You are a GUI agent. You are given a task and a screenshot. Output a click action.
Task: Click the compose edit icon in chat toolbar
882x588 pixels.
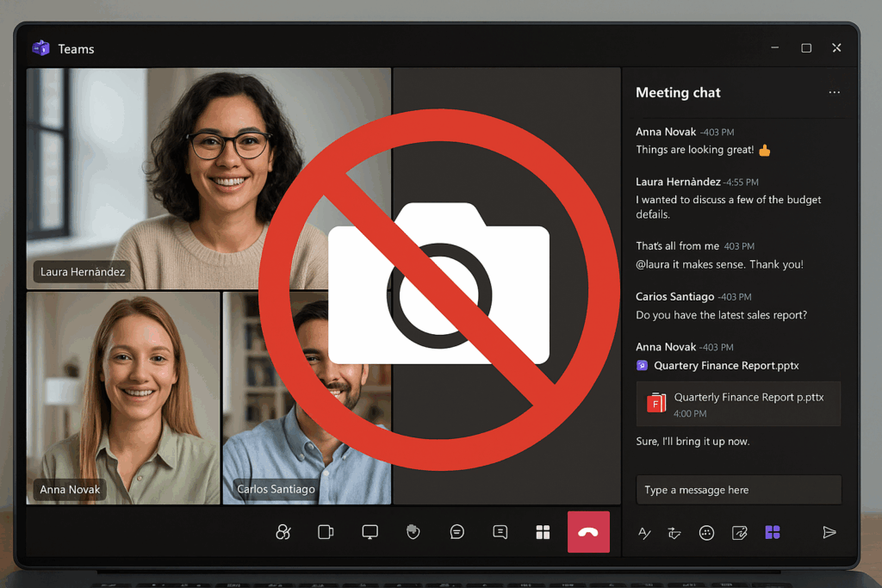[x=739, y=532]
